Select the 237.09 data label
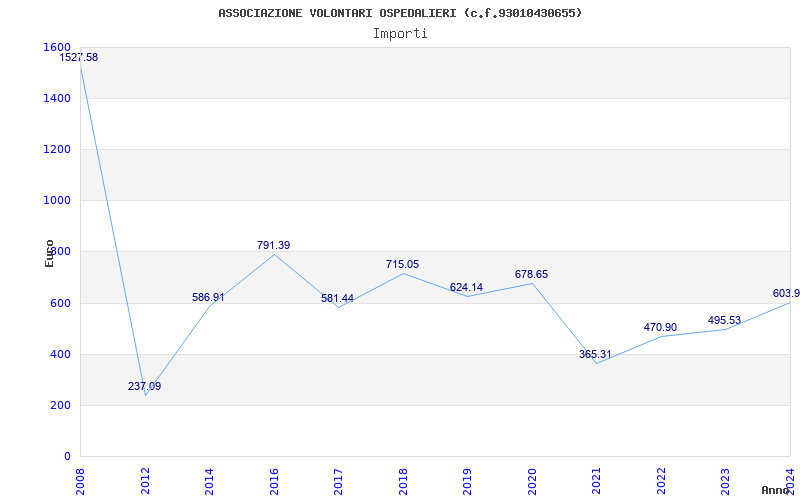This screenshot has width=800, height=500. pos(144,386)
